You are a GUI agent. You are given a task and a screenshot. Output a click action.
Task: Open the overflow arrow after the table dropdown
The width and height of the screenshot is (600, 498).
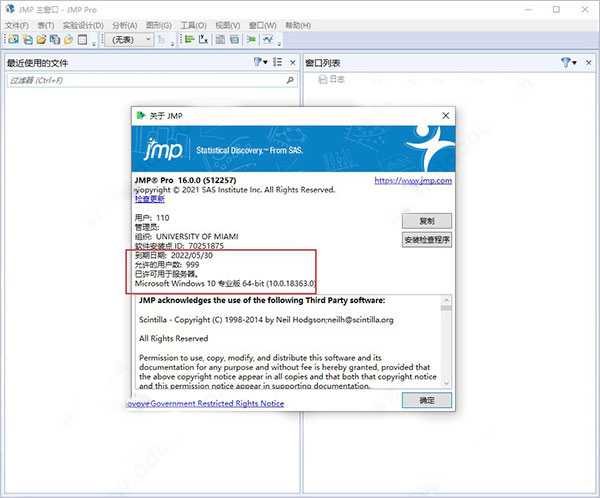pos(172,44)
